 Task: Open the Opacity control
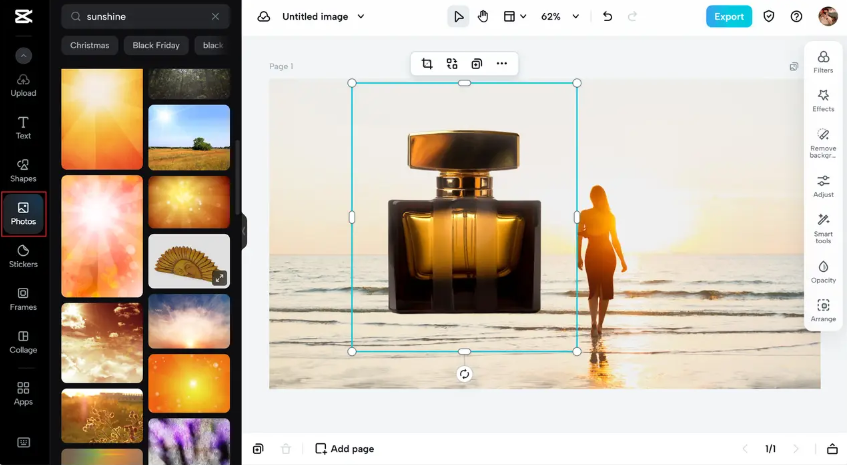823,272
